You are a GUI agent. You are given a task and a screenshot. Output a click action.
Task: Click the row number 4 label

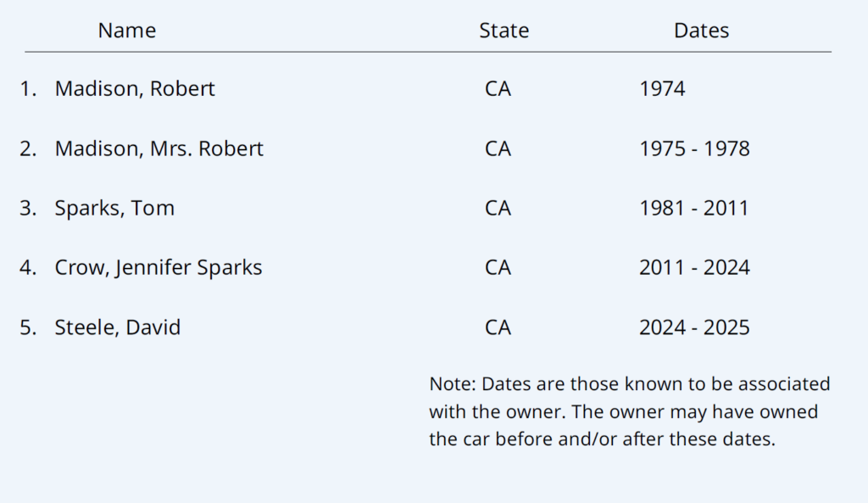(28, 267)
